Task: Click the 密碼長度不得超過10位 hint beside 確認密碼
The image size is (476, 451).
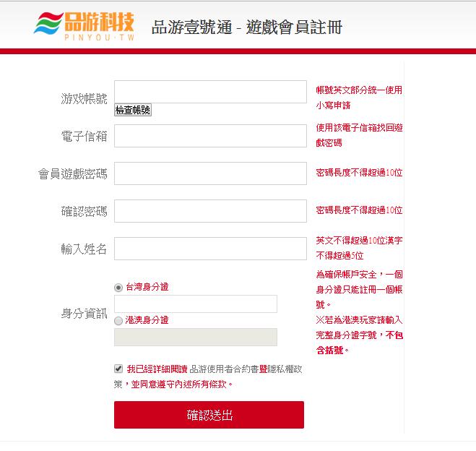Action: pos(359,210)
